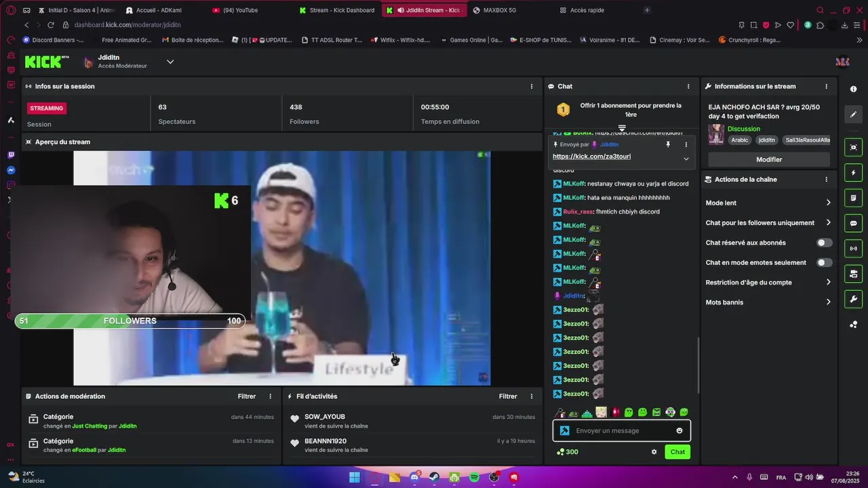
Task: Click the 300 channel points balance
Action: click(567, 452)
